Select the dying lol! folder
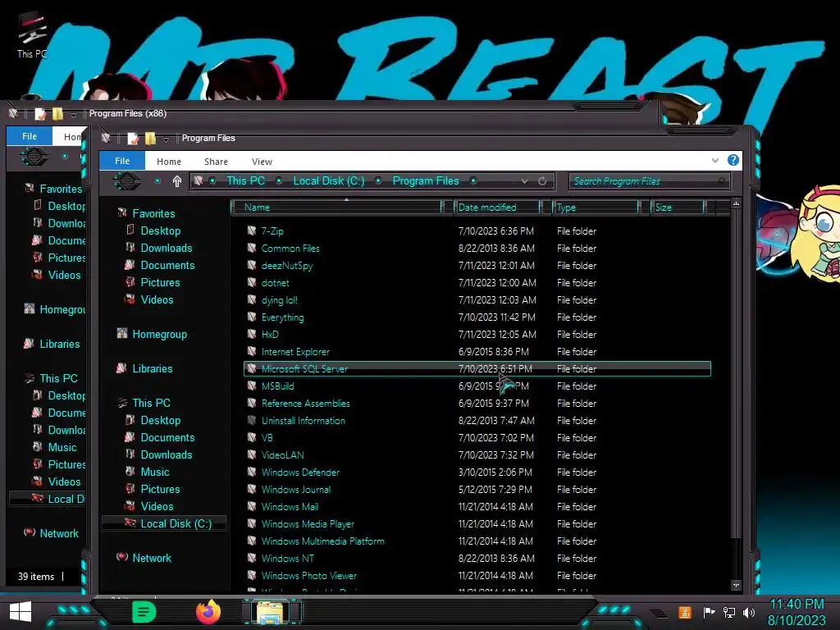 coord(279,300)
